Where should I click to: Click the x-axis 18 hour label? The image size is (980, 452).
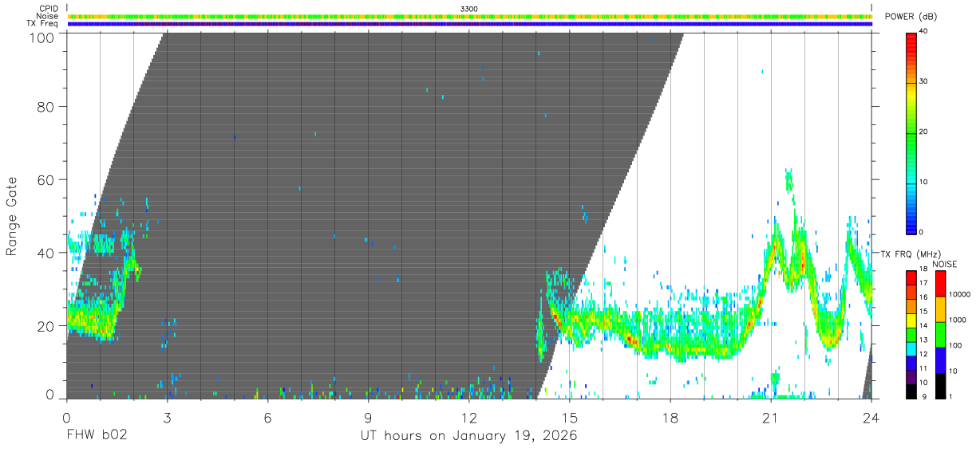pyautogui.click(x=670, y=418)
